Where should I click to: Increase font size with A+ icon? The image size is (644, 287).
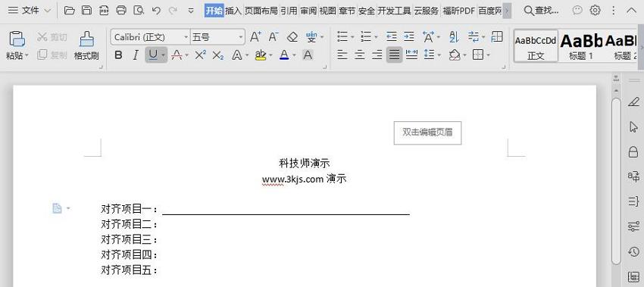255,37
